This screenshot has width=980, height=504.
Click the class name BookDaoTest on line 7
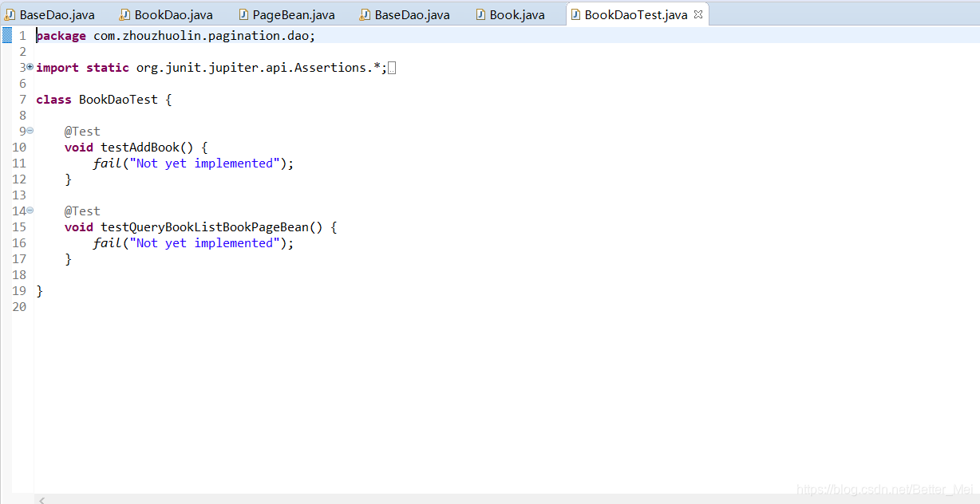[118, 100]
